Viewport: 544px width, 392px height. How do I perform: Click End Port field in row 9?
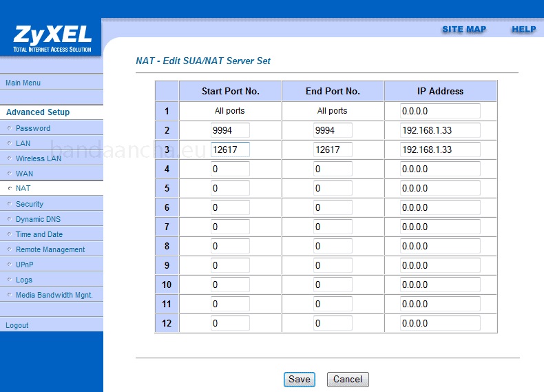333,265
